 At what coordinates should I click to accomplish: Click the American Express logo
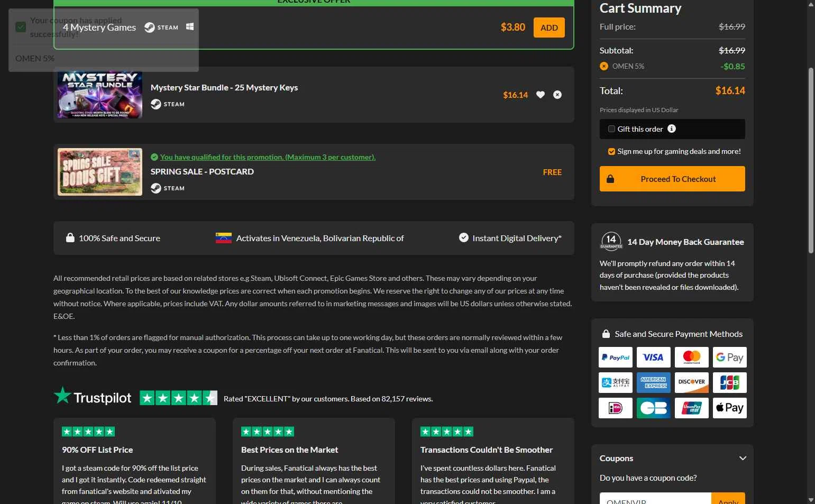654,382
